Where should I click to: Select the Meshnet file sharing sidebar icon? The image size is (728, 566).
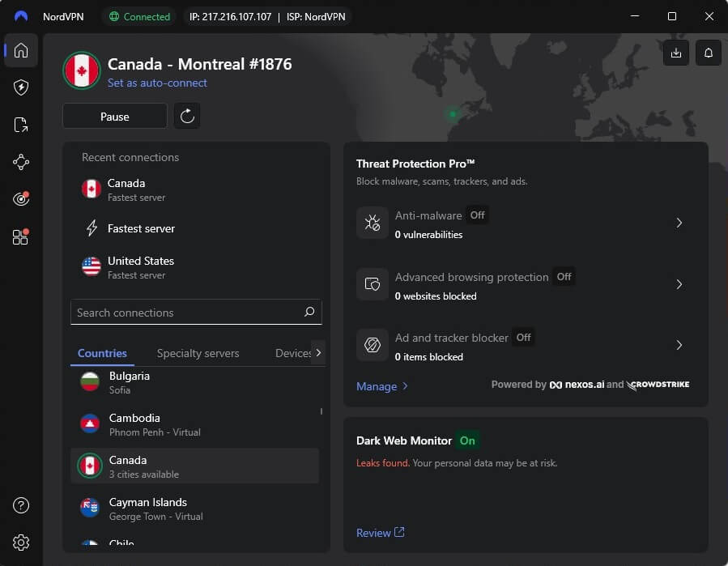coord(20,123)
